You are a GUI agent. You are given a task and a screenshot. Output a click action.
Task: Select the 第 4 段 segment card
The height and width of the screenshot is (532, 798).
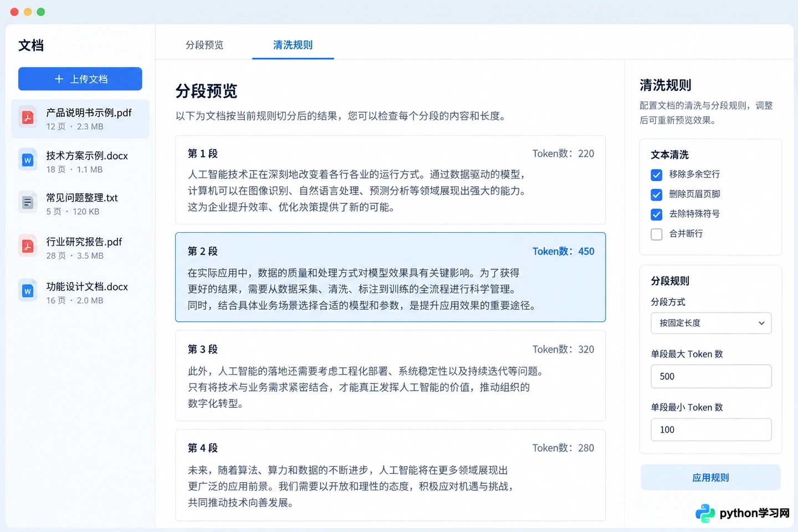tap(390, 475)
